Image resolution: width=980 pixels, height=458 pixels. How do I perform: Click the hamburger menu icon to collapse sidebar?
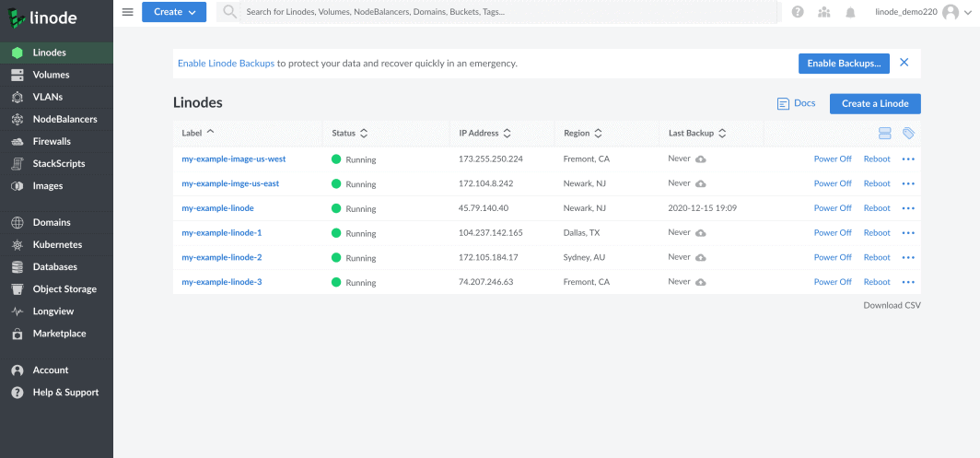(x=128, y=12)
